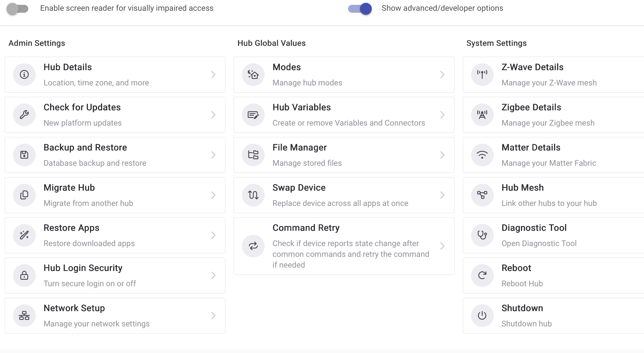Click the Diagnostic Tool stethoscope icon
The width and height of the screenshot is (644, 353).
pyautogui.click(x=482, y=235)
